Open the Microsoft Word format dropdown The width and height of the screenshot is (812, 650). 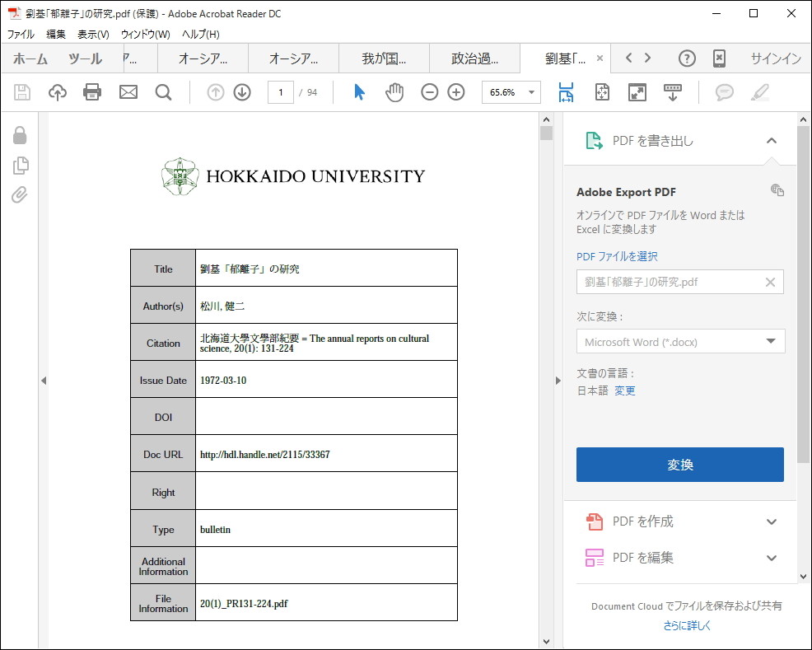point(680,342)
